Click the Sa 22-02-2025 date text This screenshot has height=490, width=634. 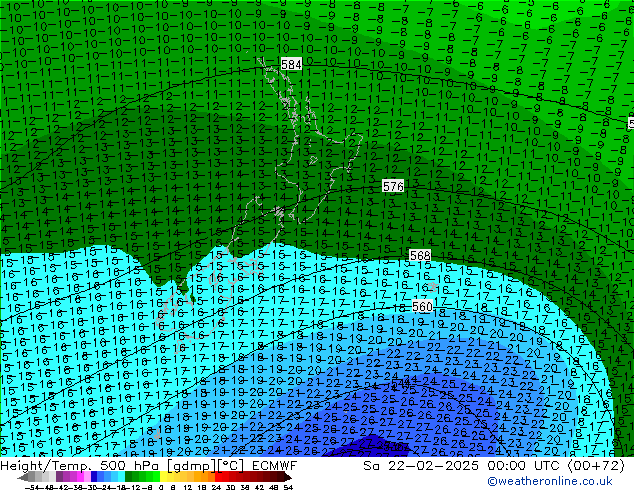point(421,466)
